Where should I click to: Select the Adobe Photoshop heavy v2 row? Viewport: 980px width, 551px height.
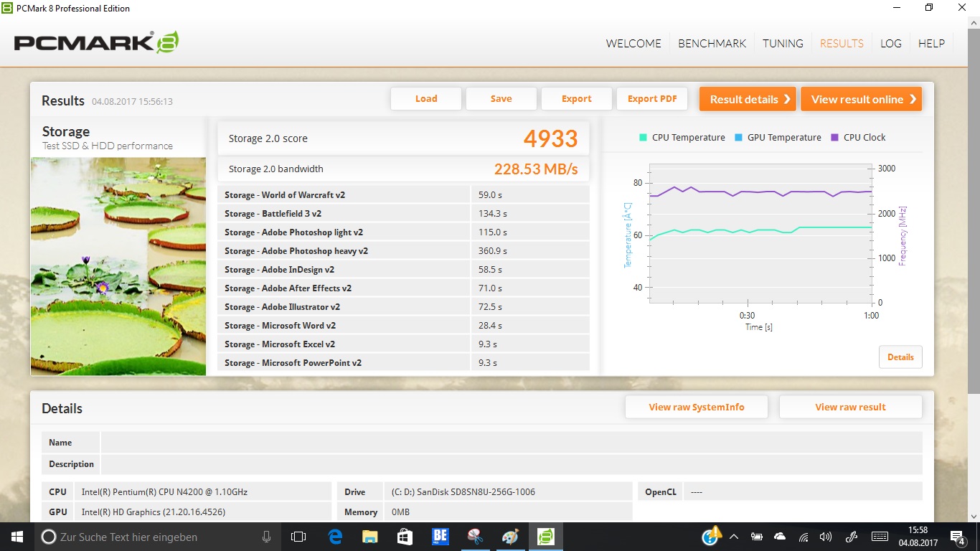403,250
